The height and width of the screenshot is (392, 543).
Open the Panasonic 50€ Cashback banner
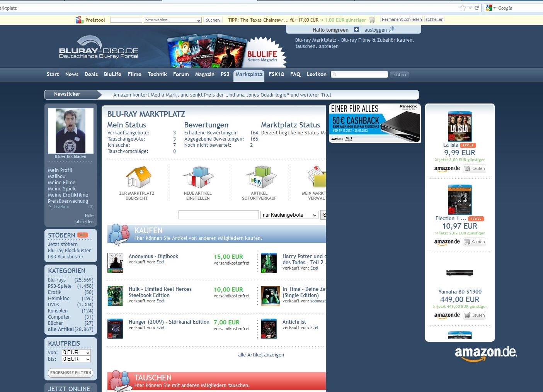[374, 123]
